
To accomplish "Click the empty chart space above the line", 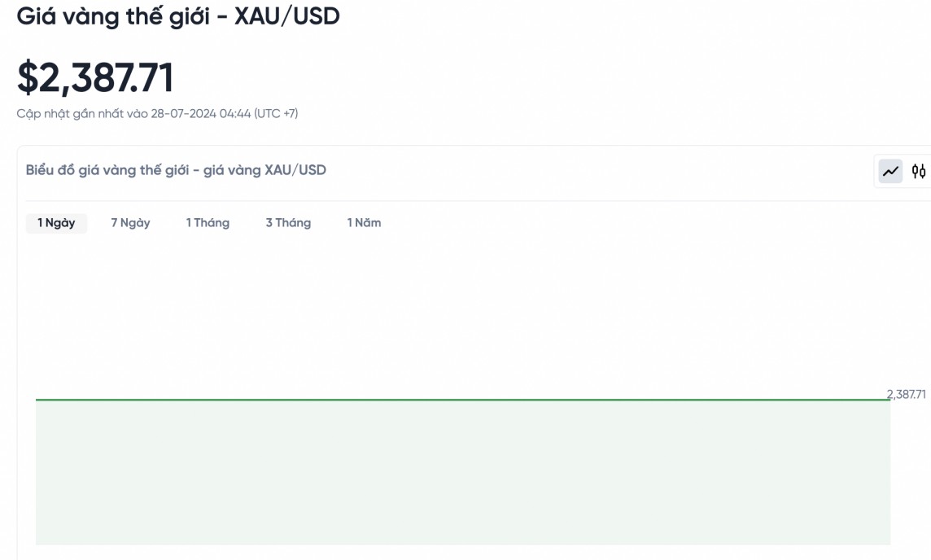I will pos(462,317).
